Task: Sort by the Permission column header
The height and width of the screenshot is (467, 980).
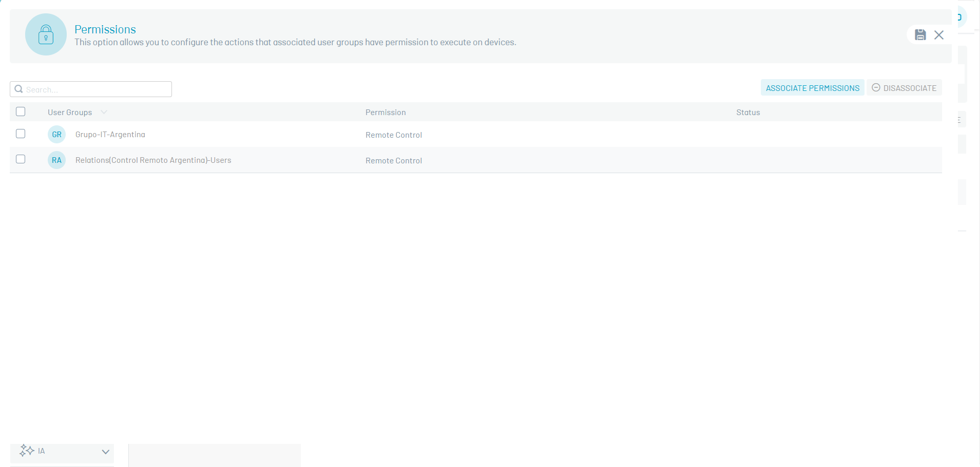Action: (x=385, y=113)
